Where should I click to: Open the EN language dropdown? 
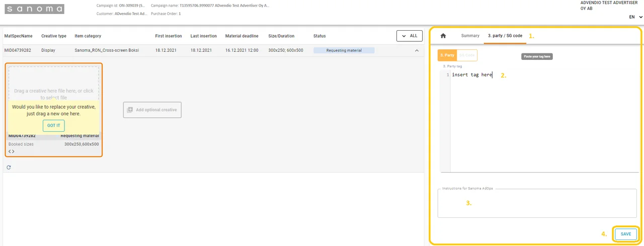tap(634, 17)
